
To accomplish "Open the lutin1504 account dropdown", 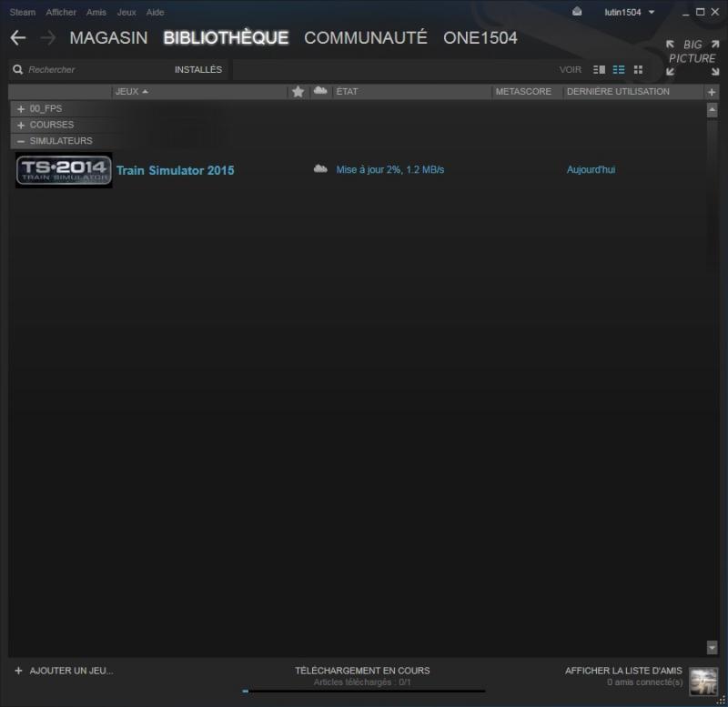I will coord(629,12).
